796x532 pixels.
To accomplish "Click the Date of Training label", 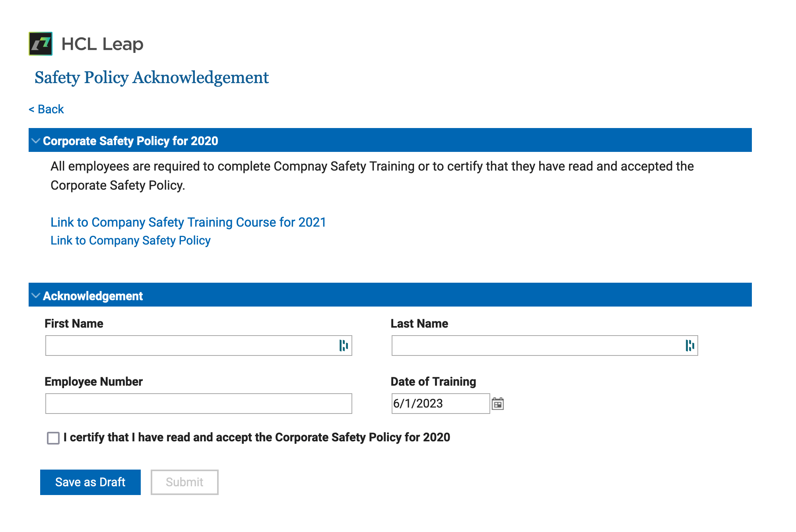I will click(x=433, y=382).
